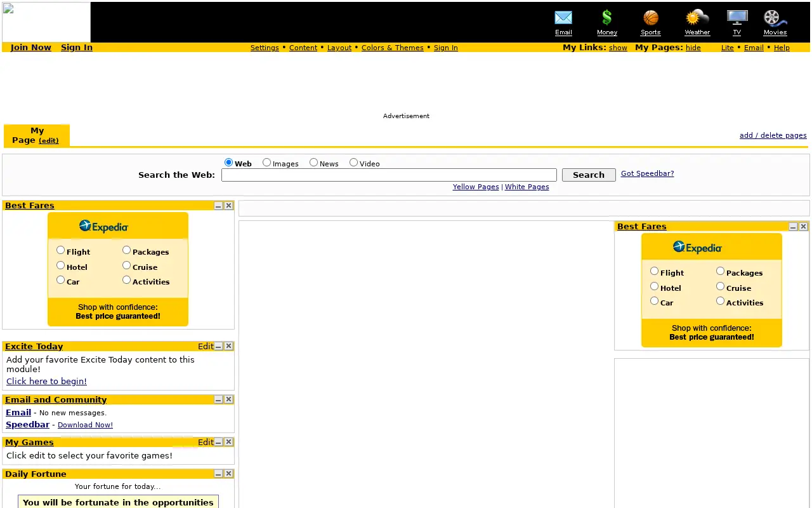812x508 pixels.
Task: Minimize the Email and Community module
Action: [x=218, y=400]
